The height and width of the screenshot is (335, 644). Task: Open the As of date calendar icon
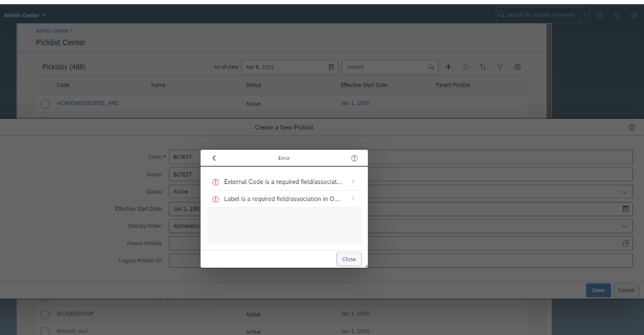[331, 67]
